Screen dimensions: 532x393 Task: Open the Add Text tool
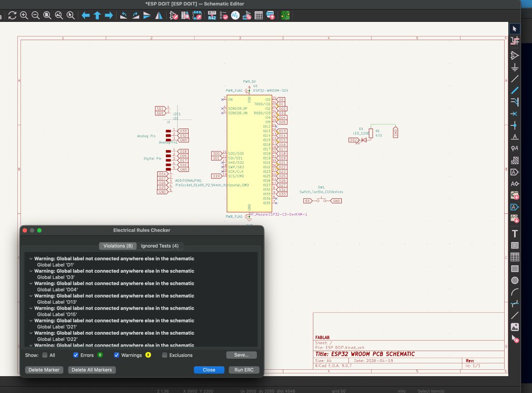click(x=515, y=234)
